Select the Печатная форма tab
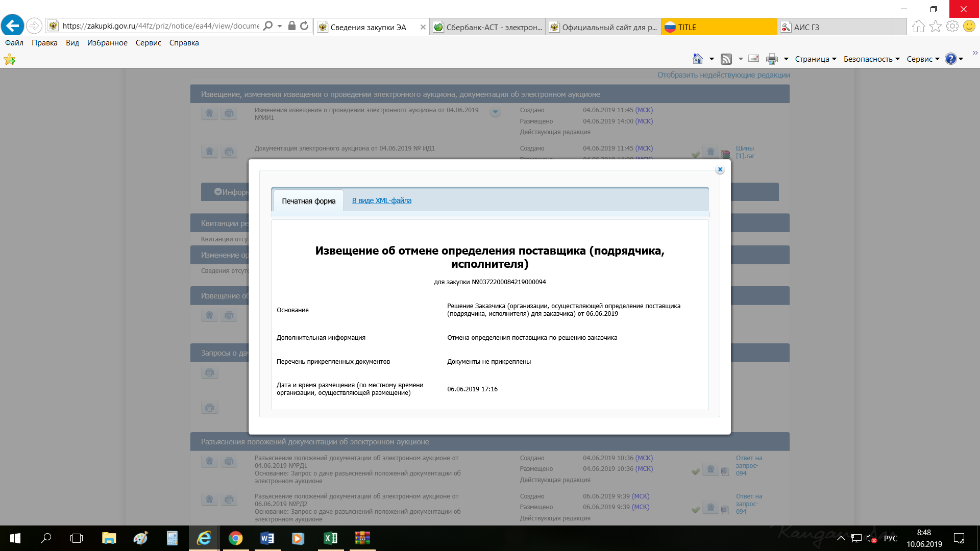The width and height of the screenshot is (980, 551). [308, 201]
